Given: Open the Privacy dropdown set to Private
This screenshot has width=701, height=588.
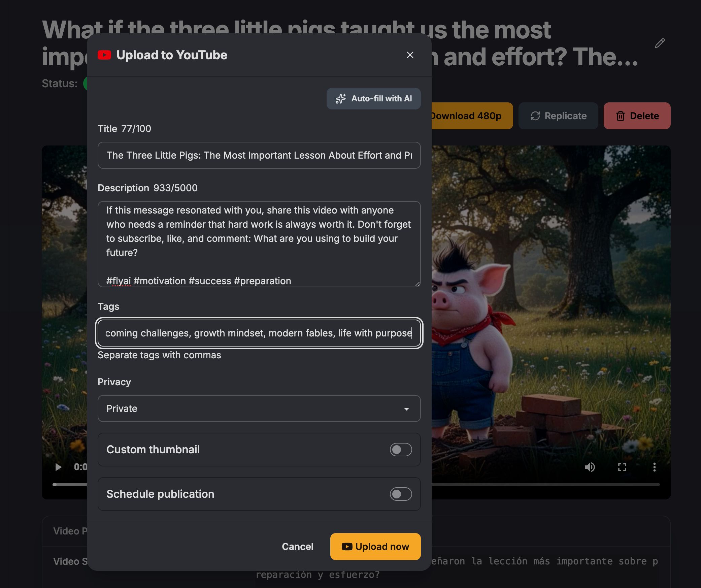Looking at the screenshot, I should 259,409.
